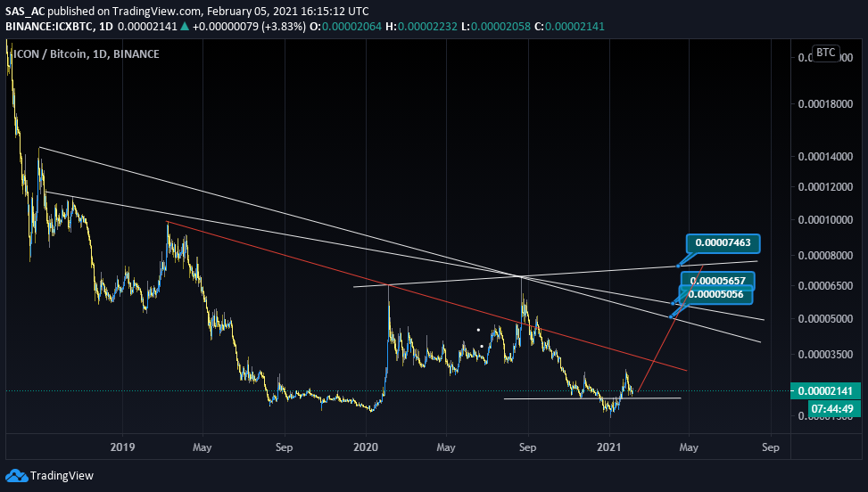Click the 0.00012000 price axis label

click(825, 187)
